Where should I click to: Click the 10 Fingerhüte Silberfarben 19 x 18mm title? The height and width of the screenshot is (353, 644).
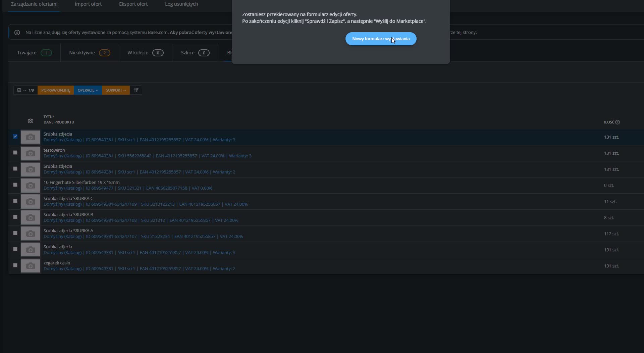click(x=82, y=182)
